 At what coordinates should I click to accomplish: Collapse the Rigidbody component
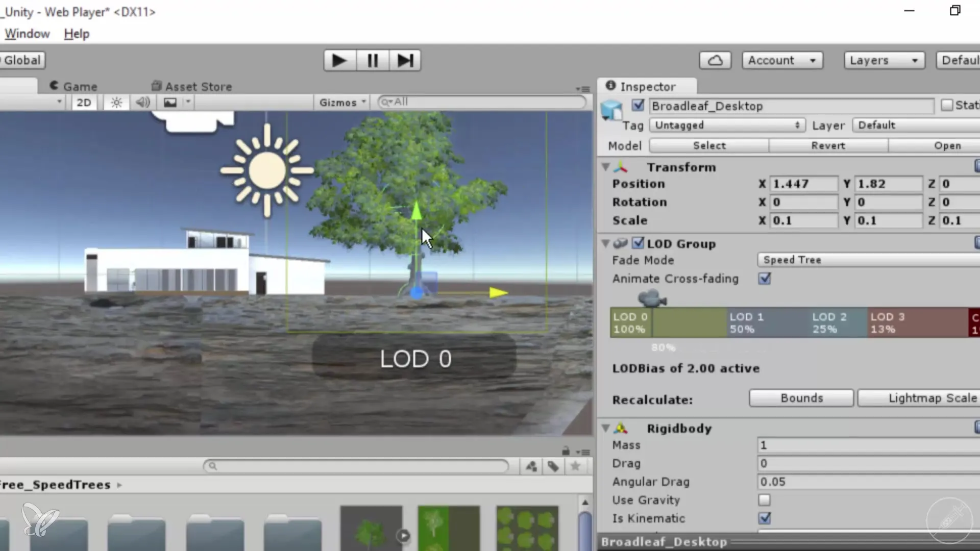(x=606, y=428)
